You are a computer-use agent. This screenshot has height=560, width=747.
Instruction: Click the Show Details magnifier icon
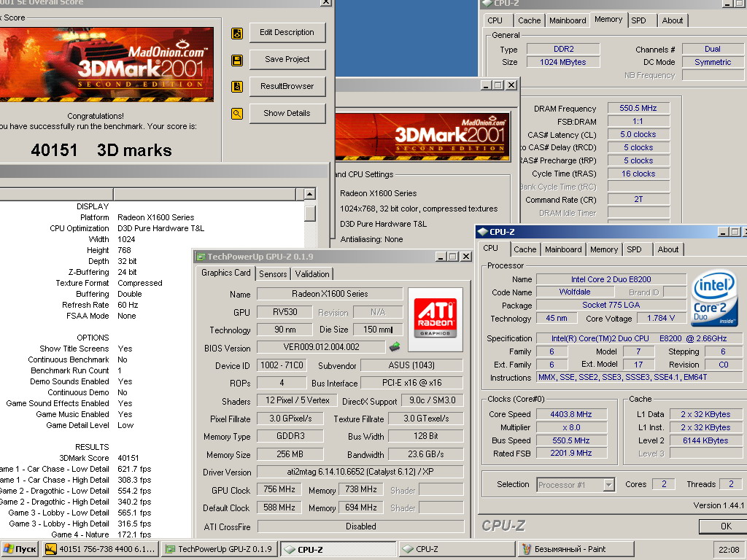coord(237,114)
